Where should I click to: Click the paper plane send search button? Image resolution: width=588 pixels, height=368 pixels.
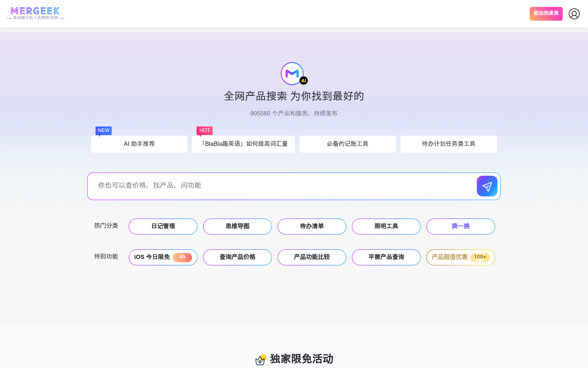click(x=487, y=186)
